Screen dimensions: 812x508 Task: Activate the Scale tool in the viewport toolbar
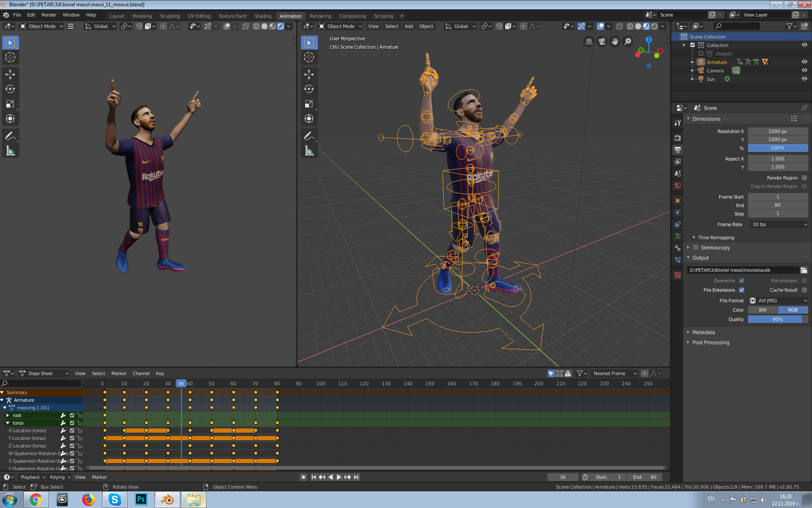(309, 104)
